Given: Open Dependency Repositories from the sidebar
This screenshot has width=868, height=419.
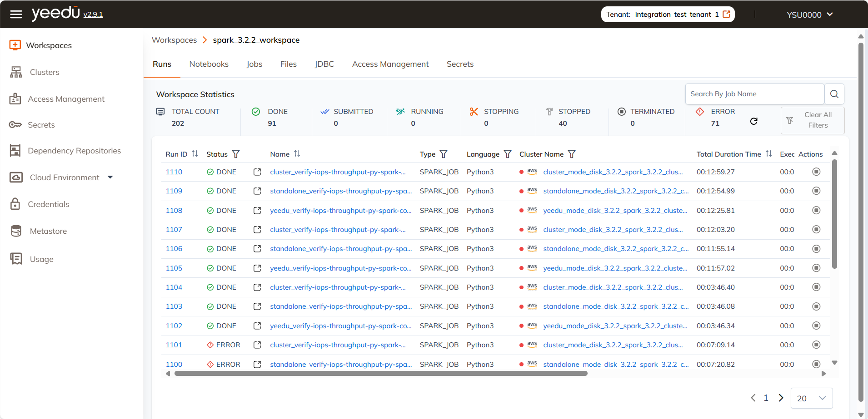Looking at the screenshot, I should (75, 150).
